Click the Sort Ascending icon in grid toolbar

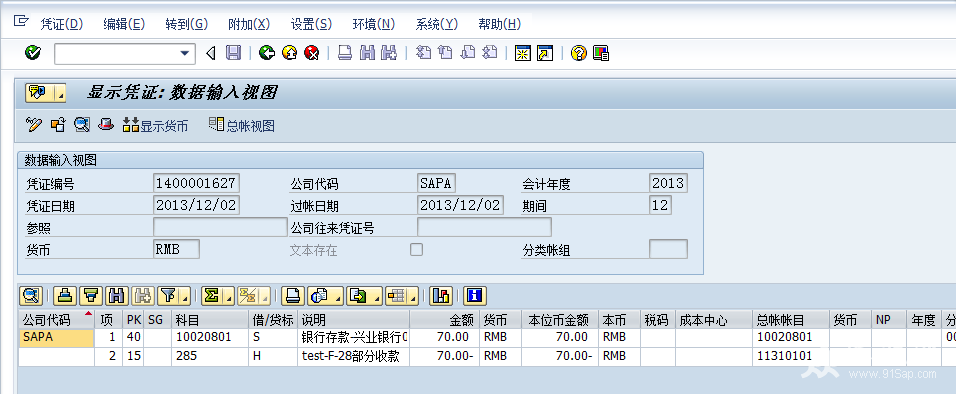[x=66, y=296]
